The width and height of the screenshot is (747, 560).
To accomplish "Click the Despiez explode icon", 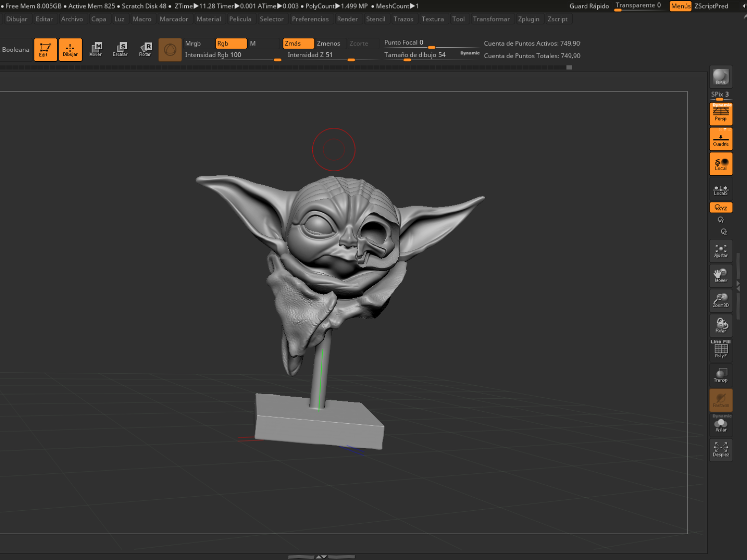I will [721, 450].
